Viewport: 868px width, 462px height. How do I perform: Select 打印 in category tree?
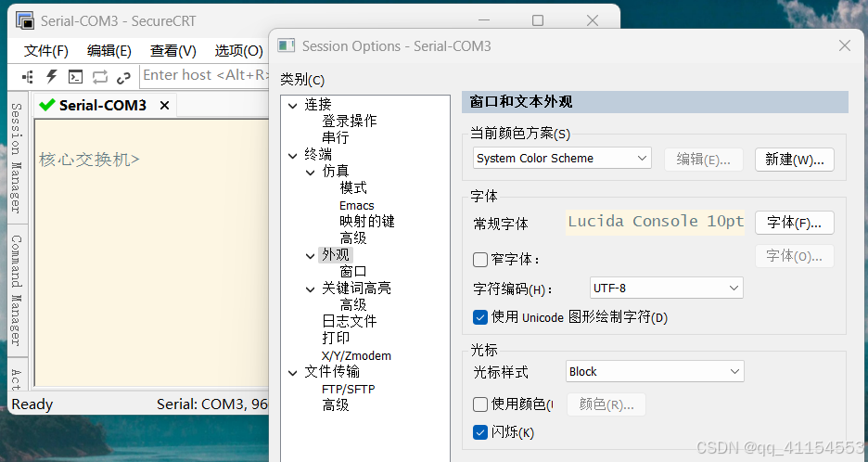point(336,338)
